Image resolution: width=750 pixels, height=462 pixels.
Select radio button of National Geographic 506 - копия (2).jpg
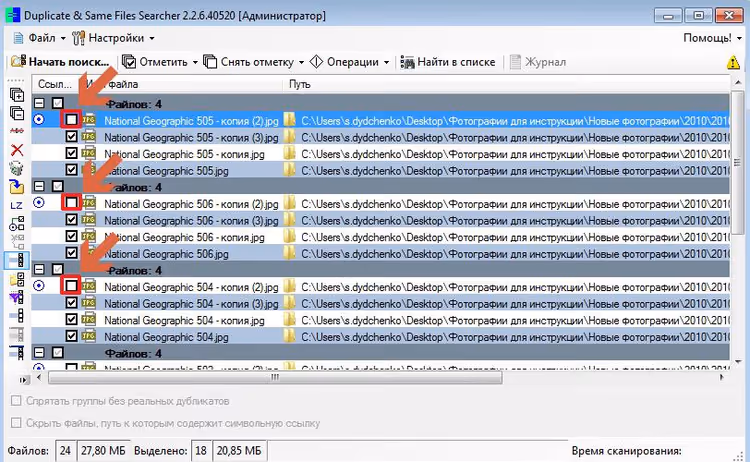(x=39, y=203)
